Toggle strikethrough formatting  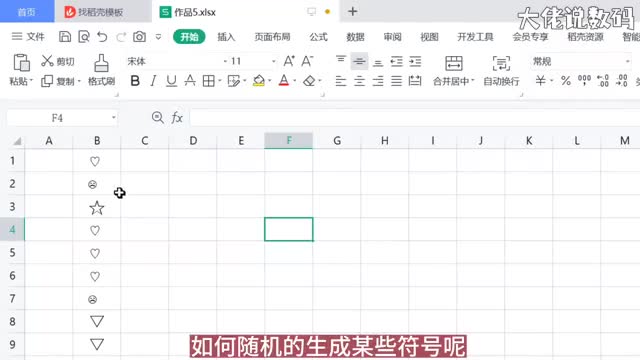pyautogui.click(x=190, y=81)
